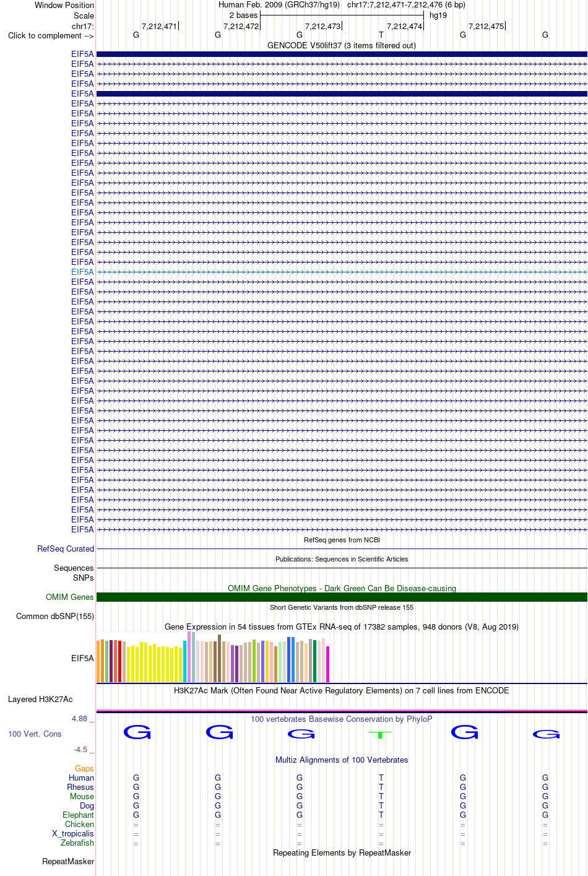Image resolution: width=588 pixels, height=876 pixels.
Task: Click the T base in the Human alignment row
Action: click(x=381, y=778)
